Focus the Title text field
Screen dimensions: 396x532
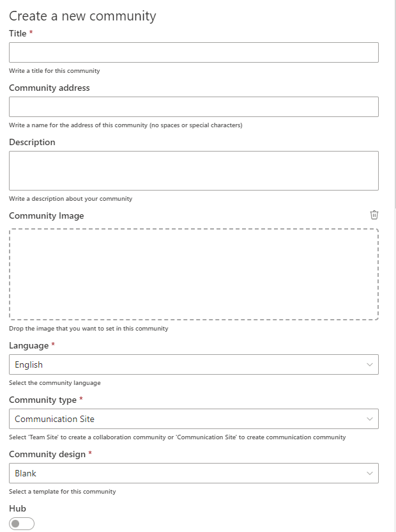(x=194, y=52)
